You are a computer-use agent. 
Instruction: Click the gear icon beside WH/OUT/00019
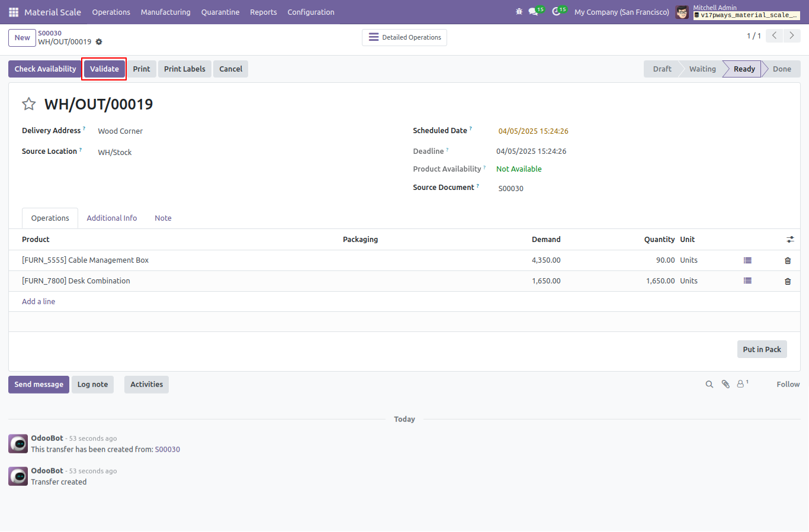click(x=99, y=42)
